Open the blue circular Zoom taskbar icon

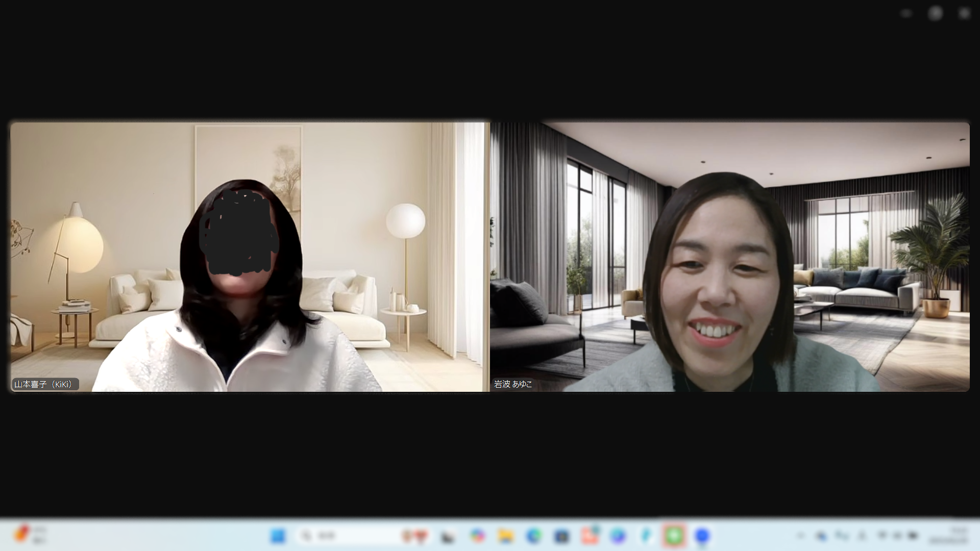702,536
